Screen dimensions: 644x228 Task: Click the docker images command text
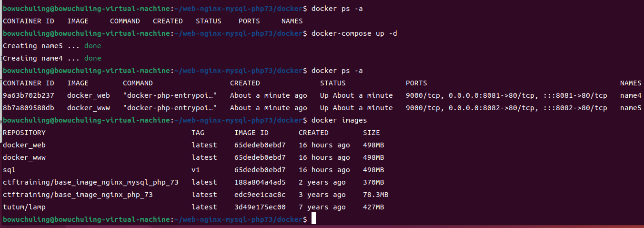click(x=339, y=120)
